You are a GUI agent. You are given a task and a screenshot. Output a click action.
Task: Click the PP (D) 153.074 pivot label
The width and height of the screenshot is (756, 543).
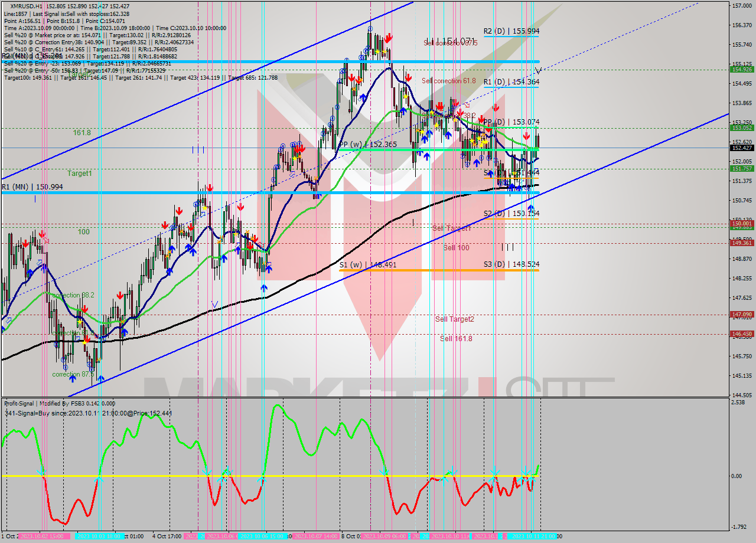point(511,122)
